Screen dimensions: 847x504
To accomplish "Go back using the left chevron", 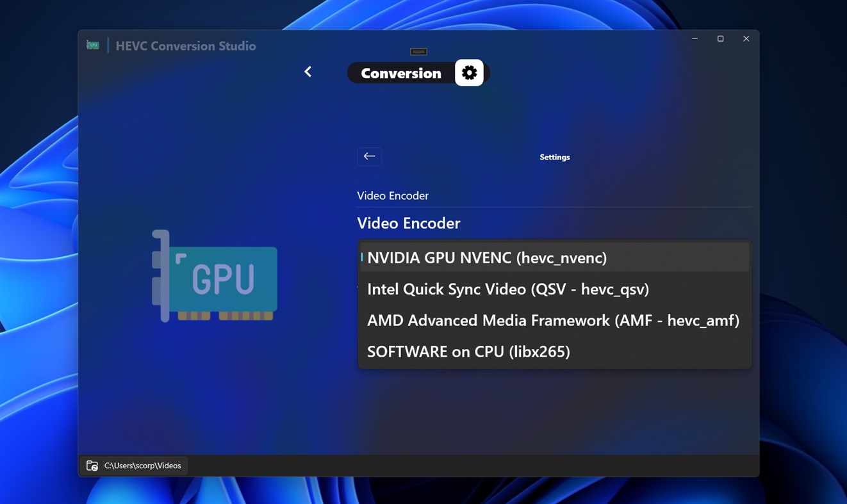I will coord(308,72).
